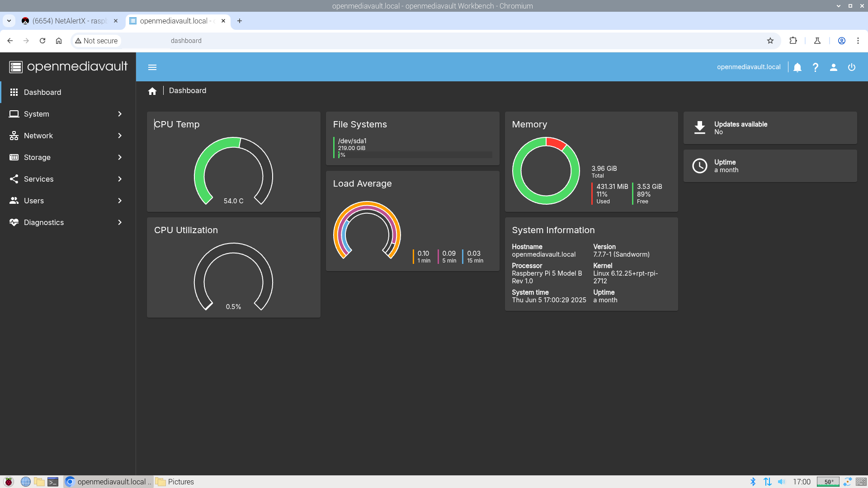Click the CPU Temp gauge
The image size is (868, 488).
tap(233, 171)
